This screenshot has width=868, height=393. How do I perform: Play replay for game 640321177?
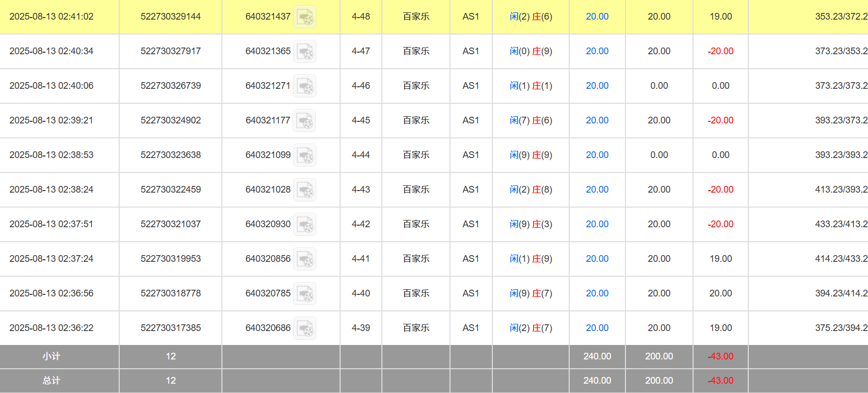pyautogui.click(x=304, y=121)
